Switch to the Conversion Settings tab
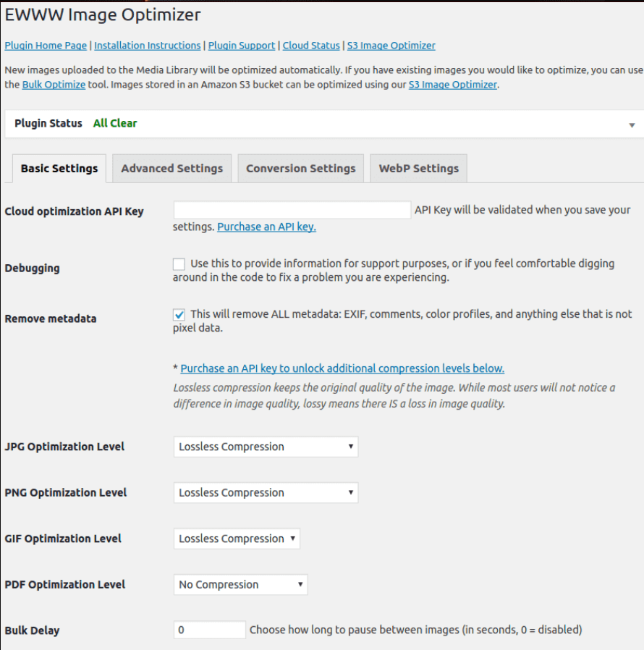Image resolution: width=644 pixels, height=650 pixels. (x=301, y=169)
